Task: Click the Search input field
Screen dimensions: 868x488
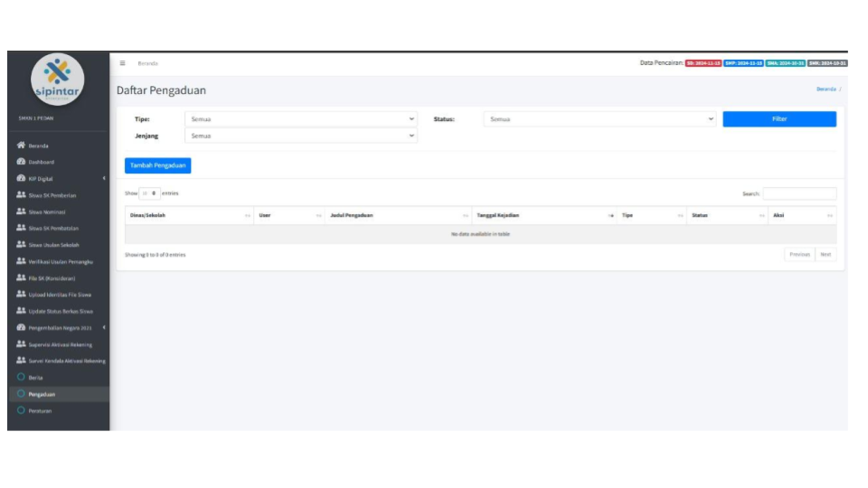Action: [x=799, y=193]
